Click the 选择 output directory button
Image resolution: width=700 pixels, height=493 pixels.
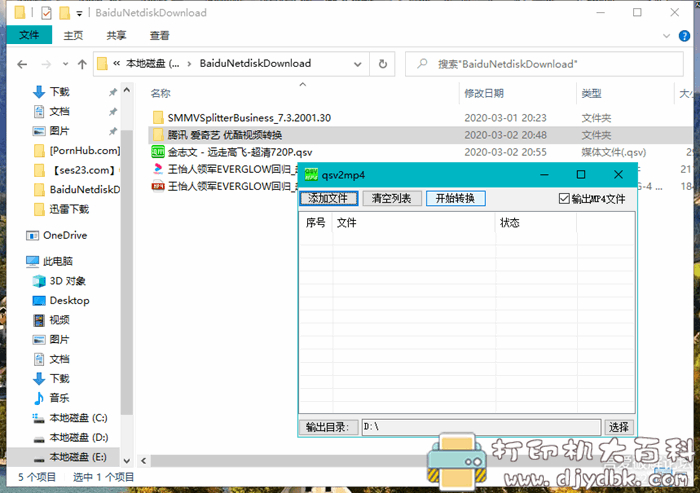pyautogui.click(x=619, y=427)
